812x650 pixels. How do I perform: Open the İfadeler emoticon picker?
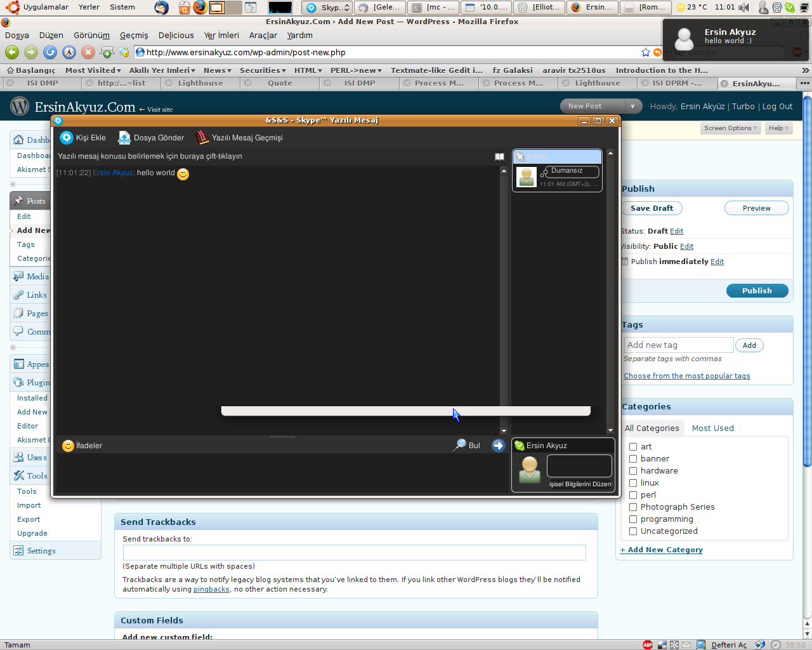click(82, 446)
